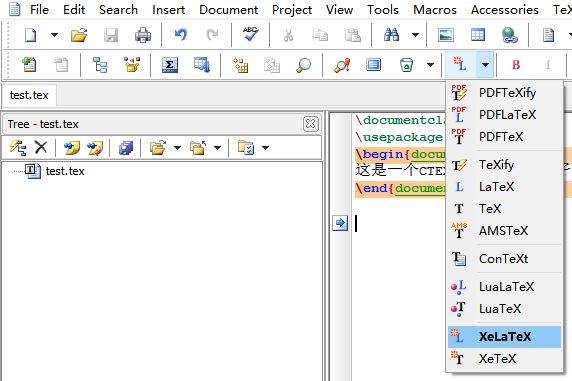Image resolution: width=572 pixels, height=381 pixels.
Task: Choose TeXify from compiler list
Action: (505, 165)
